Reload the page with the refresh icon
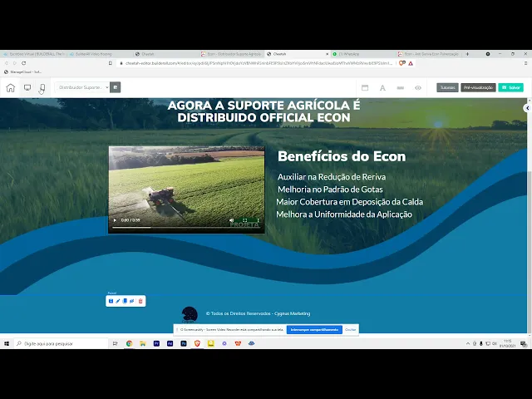532x399 pixels. (x=24, y=63)
